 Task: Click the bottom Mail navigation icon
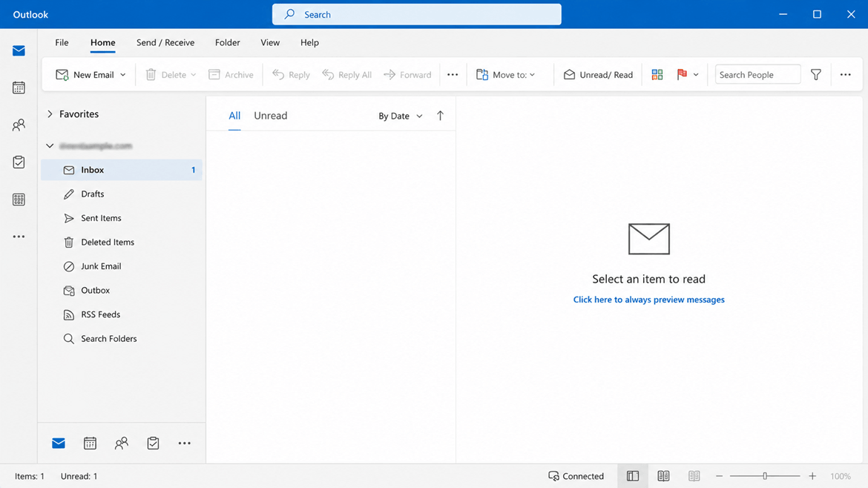coord(59,444)
